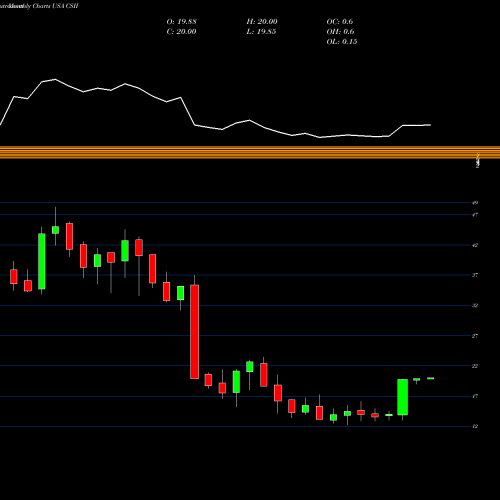This screenshot has height=500, width=500.
Task: Click the close price 'C: 20.00'
Action: coord(181,32)
